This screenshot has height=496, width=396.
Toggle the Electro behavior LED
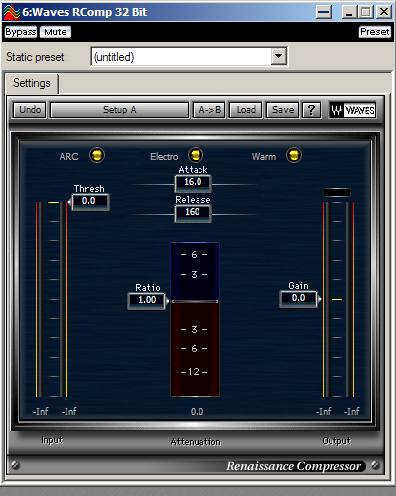(195, 155)
